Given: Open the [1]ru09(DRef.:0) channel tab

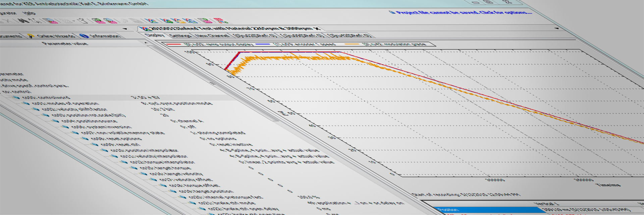Looking at the screenshot, I should [302, 35].
